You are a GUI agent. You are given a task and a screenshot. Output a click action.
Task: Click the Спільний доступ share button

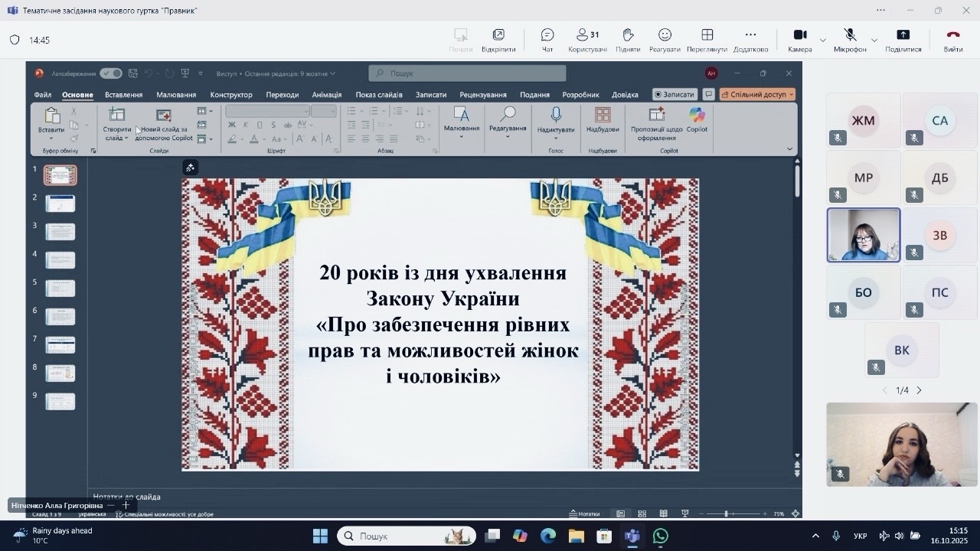point(757,94)
